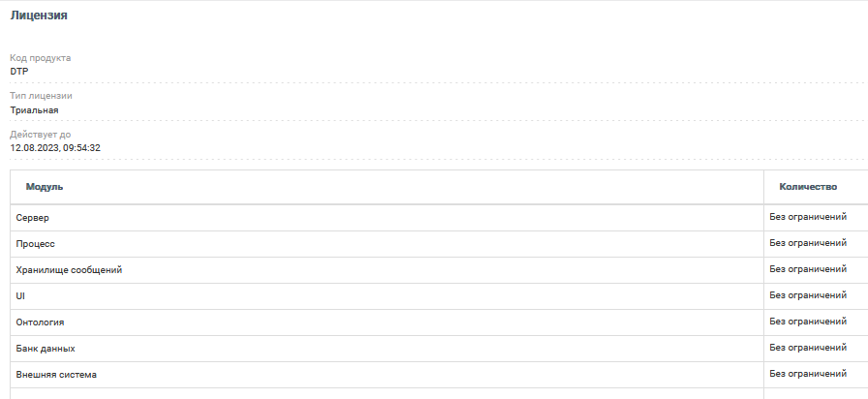
Task: Click the Количество column header
Action: (x=808, y=187)
